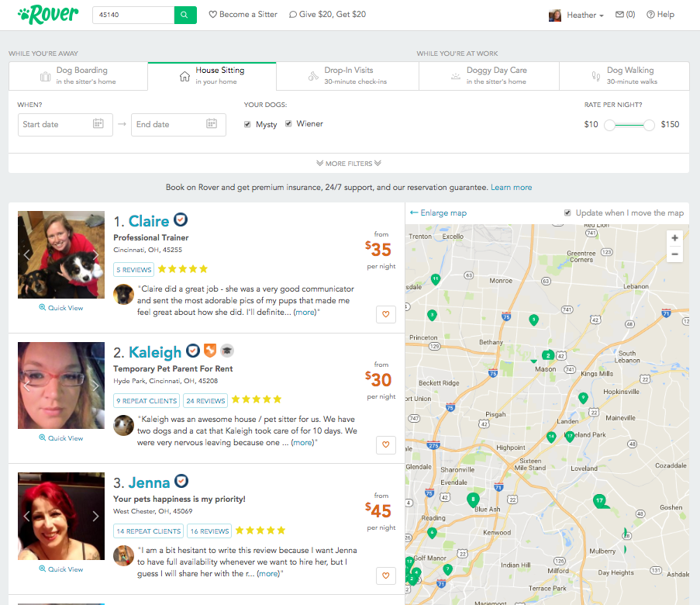
Task: Open Kaleigh's Quick View
Action: click(60, 438)
